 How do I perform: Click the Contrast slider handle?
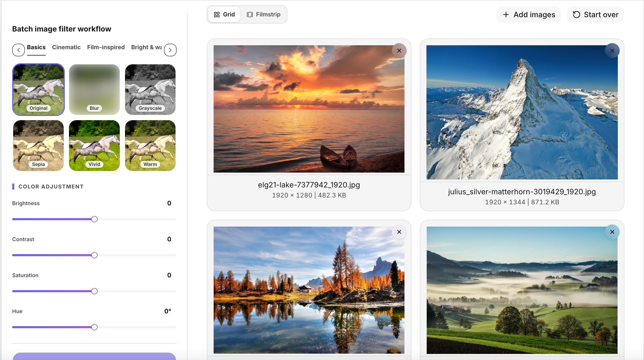(x=94, y=255)
